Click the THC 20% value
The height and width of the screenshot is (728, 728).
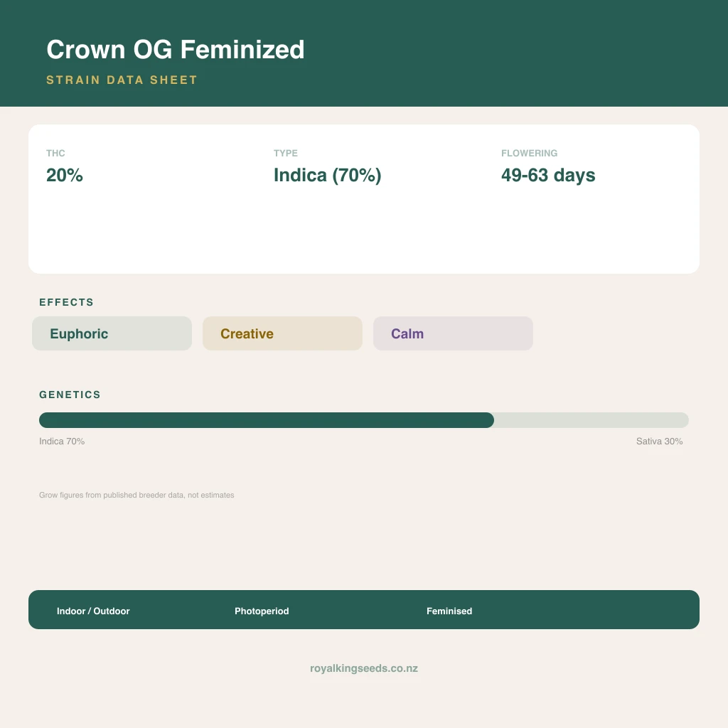tap(65, 175)
